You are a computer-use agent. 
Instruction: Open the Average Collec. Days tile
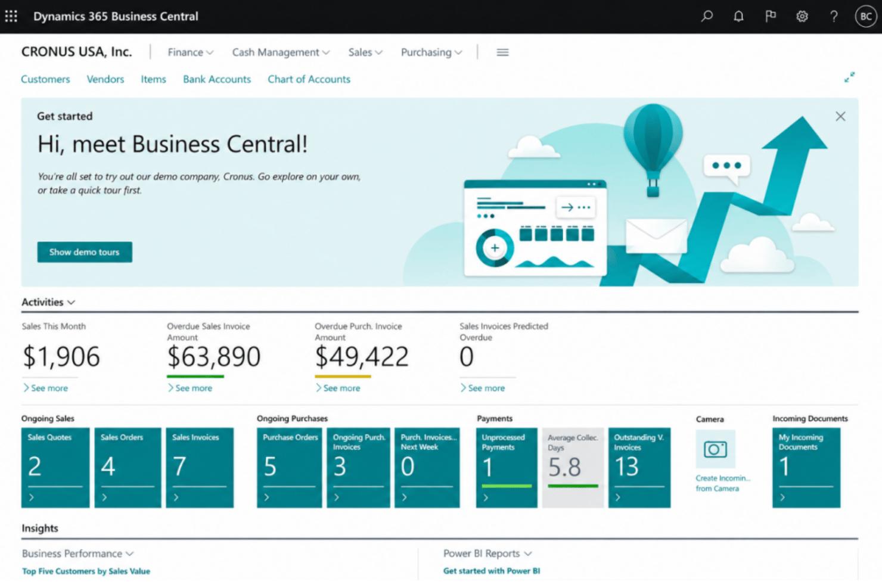(573, 468)
